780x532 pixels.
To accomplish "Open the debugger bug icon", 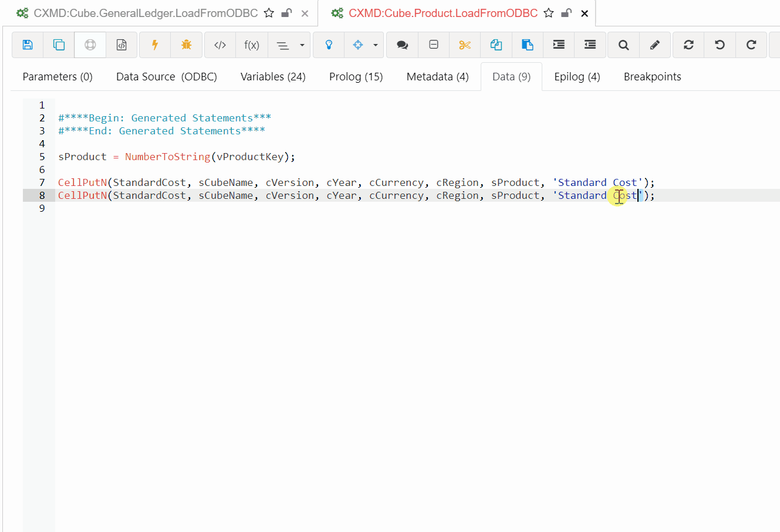I will tap(187, 45).
